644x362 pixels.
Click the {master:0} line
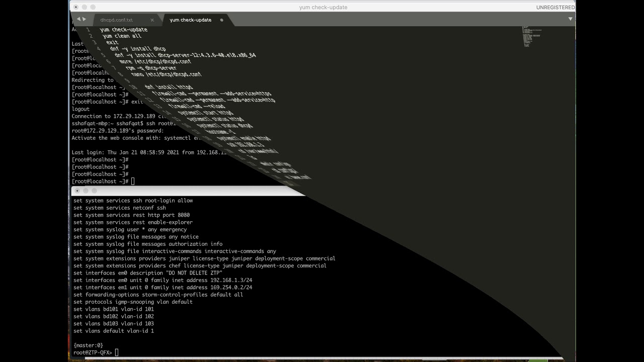pos(88,345)
